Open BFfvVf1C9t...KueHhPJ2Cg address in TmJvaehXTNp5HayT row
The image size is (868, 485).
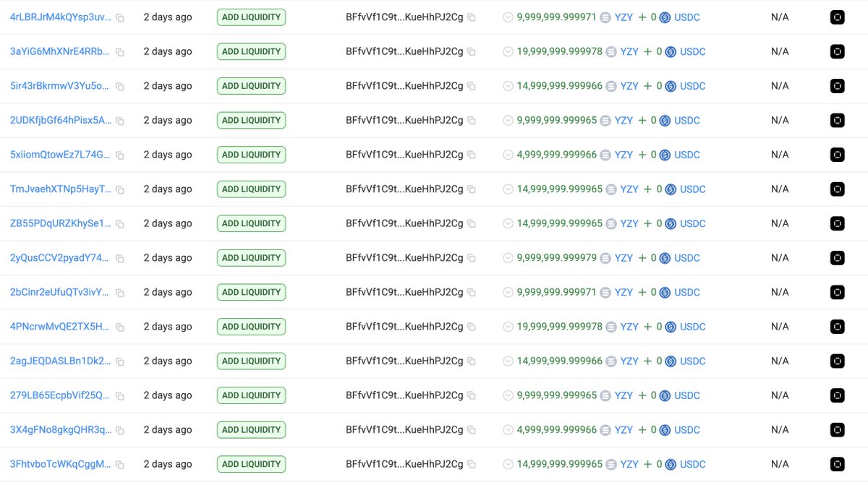click(x=404, y=189)
